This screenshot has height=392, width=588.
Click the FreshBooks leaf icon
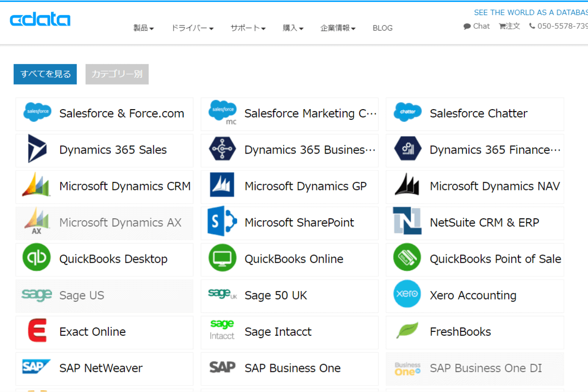[407, 331]
